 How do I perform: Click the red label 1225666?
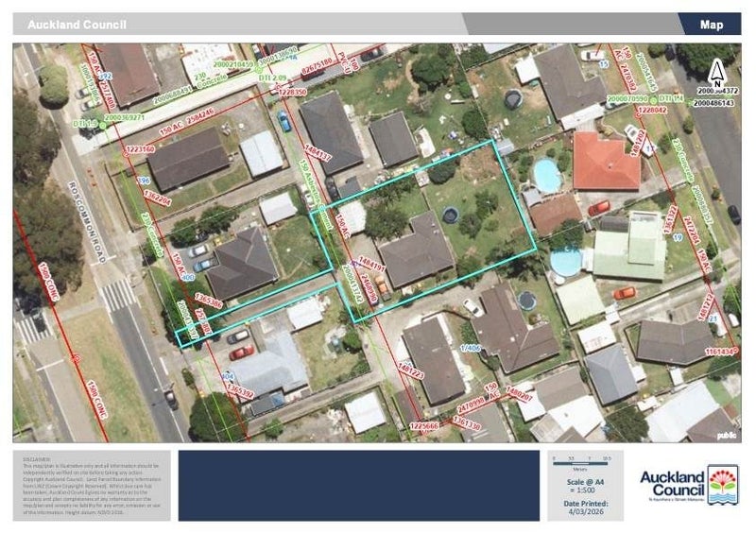pyautogui.click(x=424, y=426)
